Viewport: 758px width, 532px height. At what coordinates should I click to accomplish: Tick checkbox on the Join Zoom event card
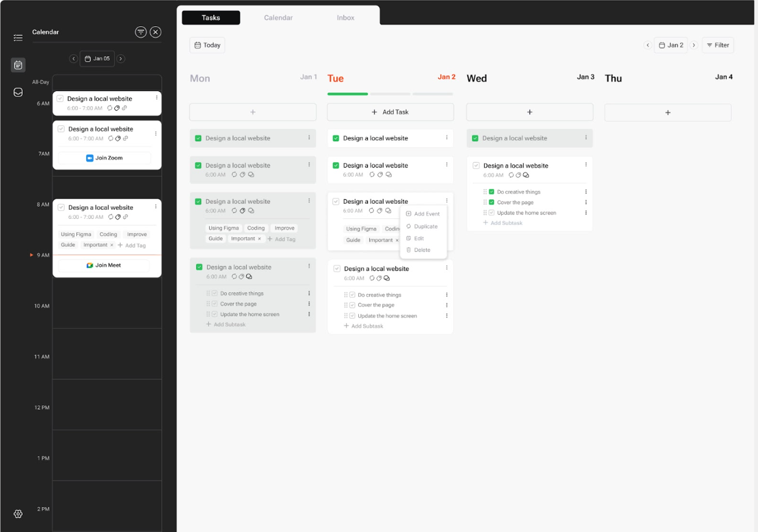[x=61, y=129]
